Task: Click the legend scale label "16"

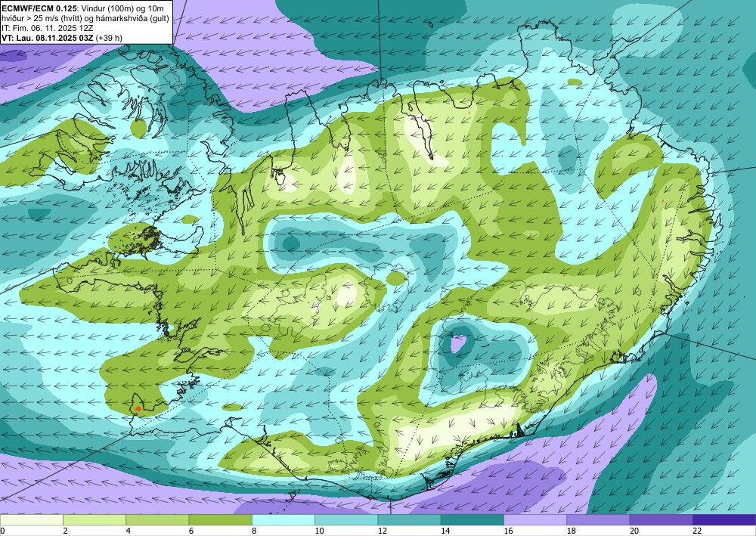Action: click(508, 531)
